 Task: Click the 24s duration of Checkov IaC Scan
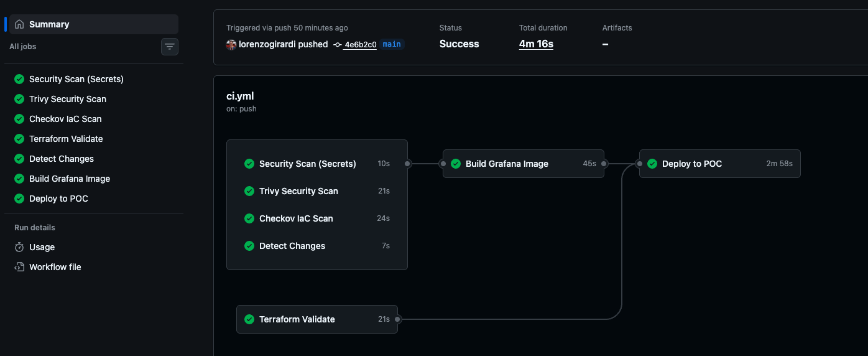(x=384, y=218)
